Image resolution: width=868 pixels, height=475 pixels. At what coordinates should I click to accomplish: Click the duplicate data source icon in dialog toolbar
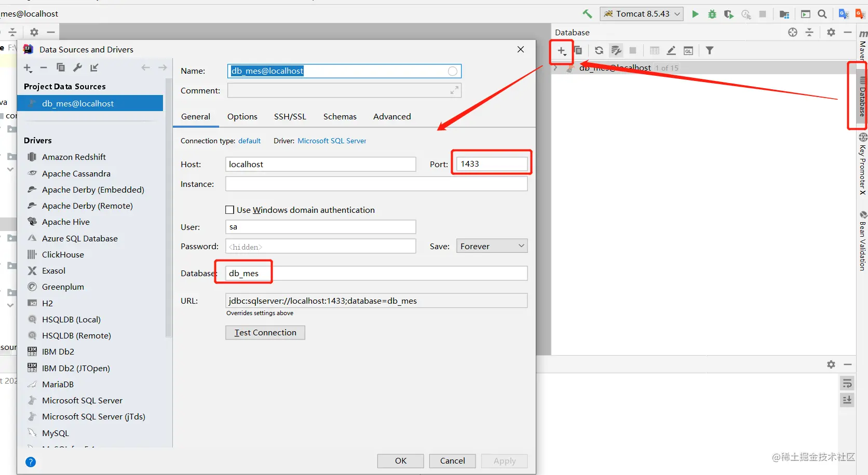click(61, 67)
